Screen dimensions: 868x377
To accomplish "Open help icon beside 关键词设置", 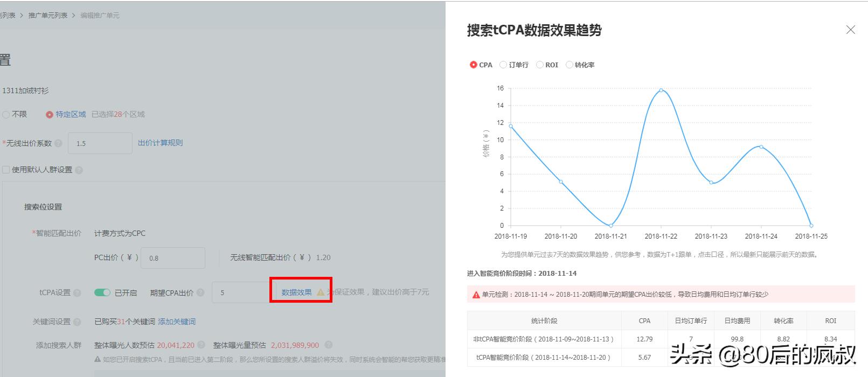I will (77, 322).
